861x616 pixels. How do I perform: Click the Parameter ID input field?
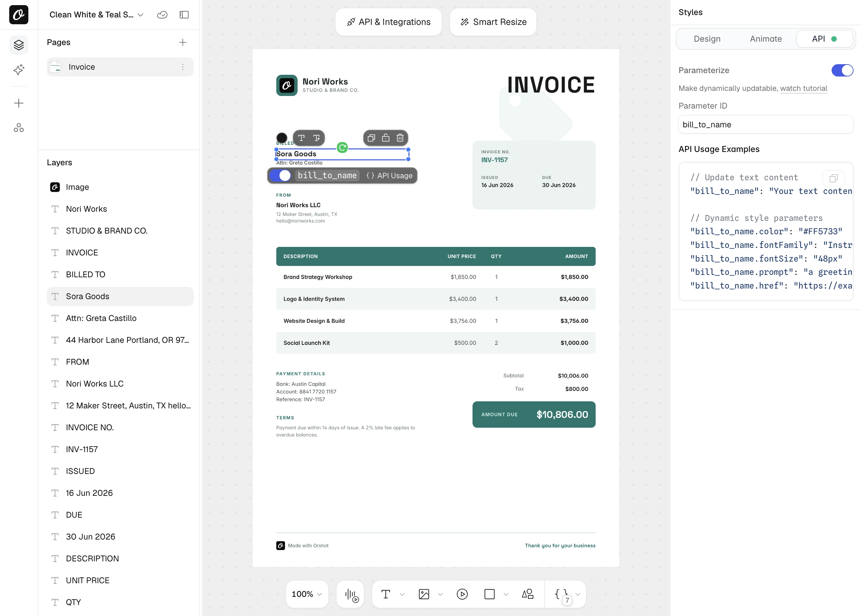point(765,124)
